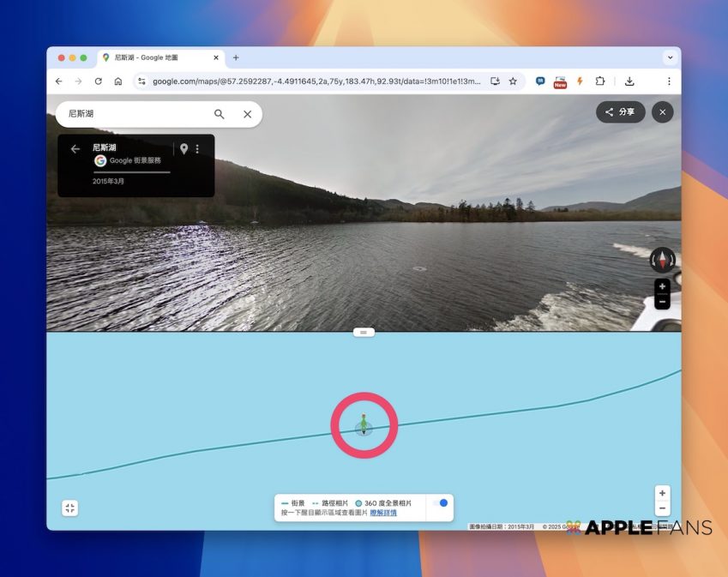Toggle the Street View layer switch
This screenshot has width=728, height=577.
(439, 503)
